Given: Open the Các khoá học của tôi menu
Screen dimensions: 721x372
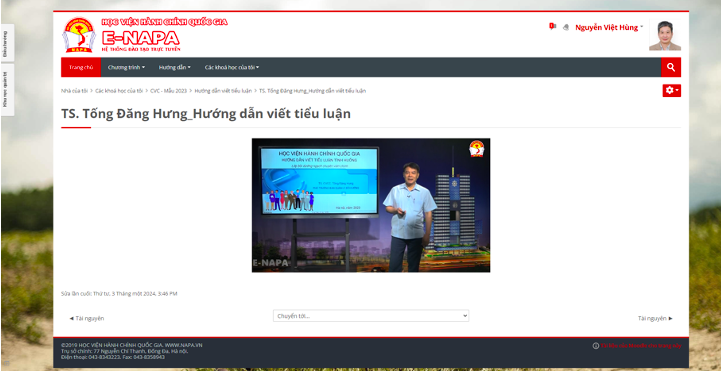Looking at the screenshot, I should click(232, 67).
